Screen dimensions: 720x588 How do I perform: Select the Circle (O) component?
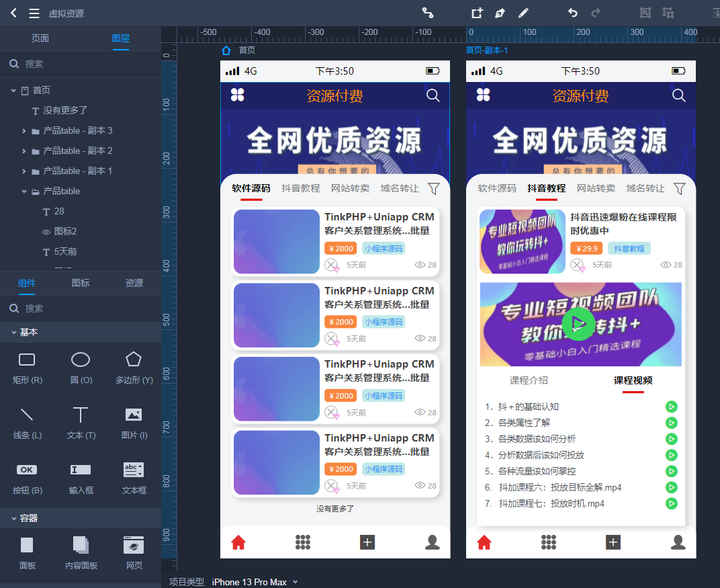tap(81, 368)
